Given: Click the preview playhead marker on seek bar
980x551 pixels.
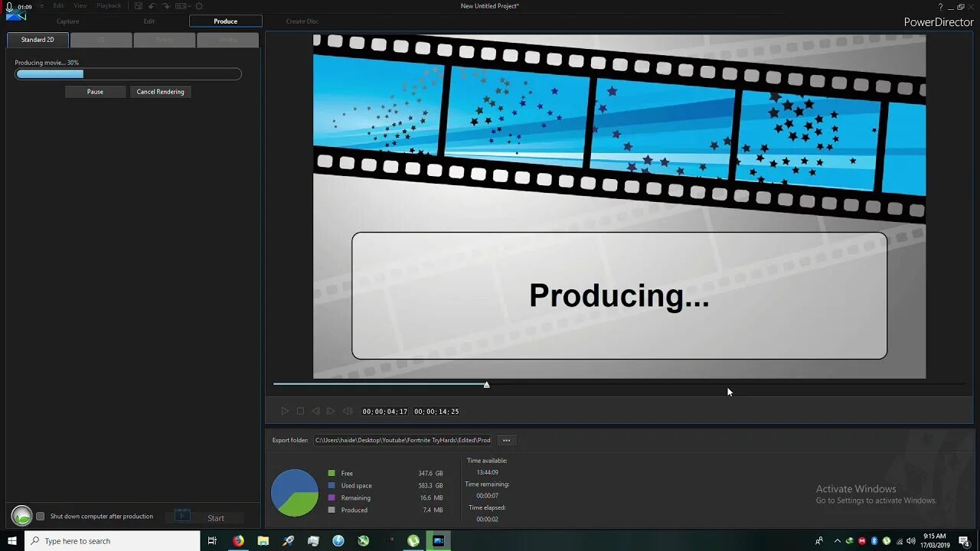Looking at the screenshot, I should click(486, 384).
